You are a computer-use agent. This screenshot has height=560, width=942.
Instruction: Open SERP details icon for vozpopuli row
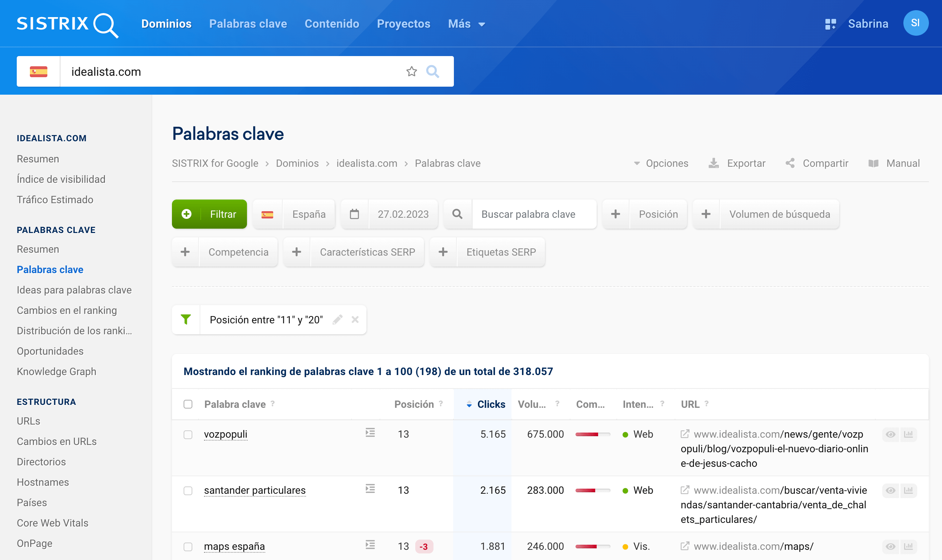click(370, 433)
